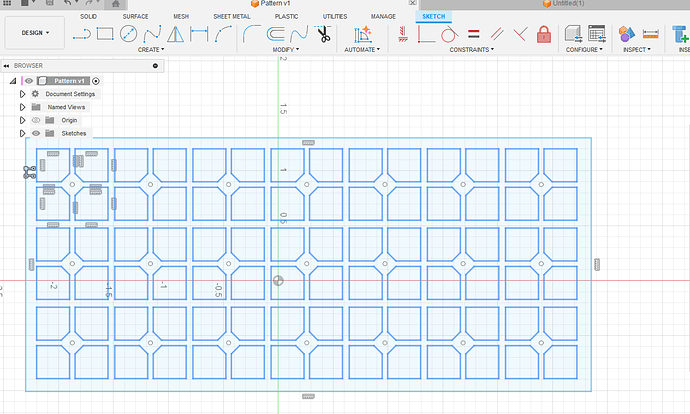Select the Offset modify tool

(275, 34)
